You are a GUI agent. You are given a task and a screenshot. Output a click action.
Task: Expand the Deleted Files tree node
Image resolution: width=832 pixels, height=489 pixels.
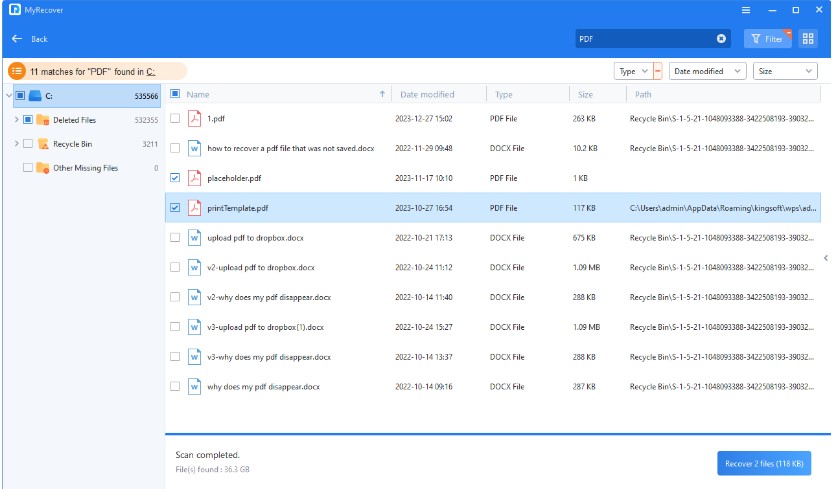[x=16, y=120]
